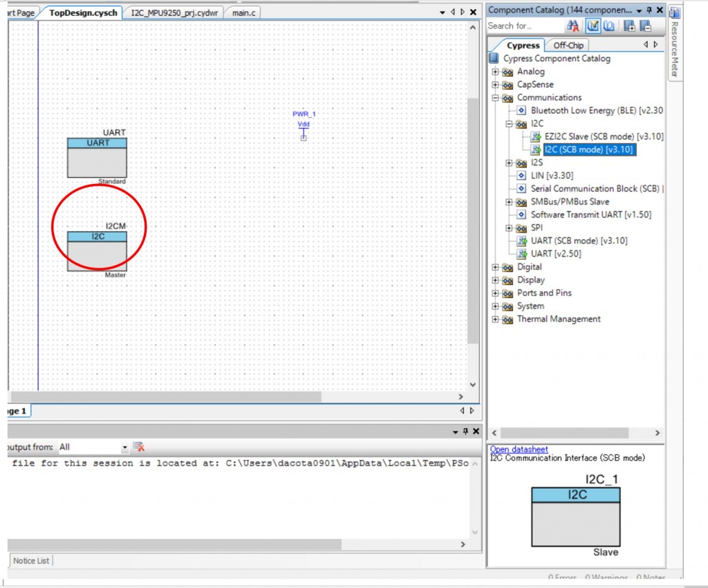The height and width of the screenshot is (588, 708).
Task: Click the SPI folder icon
Action: [521, 228]
